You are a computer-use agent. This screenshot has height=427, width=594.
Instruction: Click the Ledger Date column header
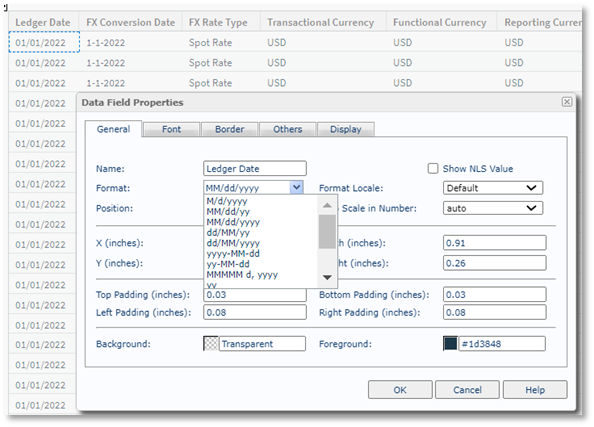43,22
